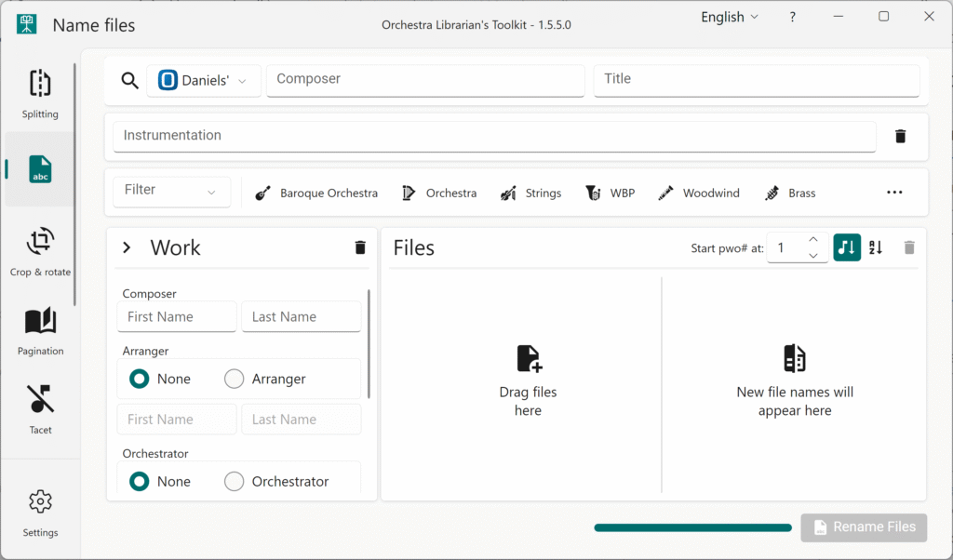Delete Work details with trash icon
Screen dimensions: 953x560
[x=360, y=247]
